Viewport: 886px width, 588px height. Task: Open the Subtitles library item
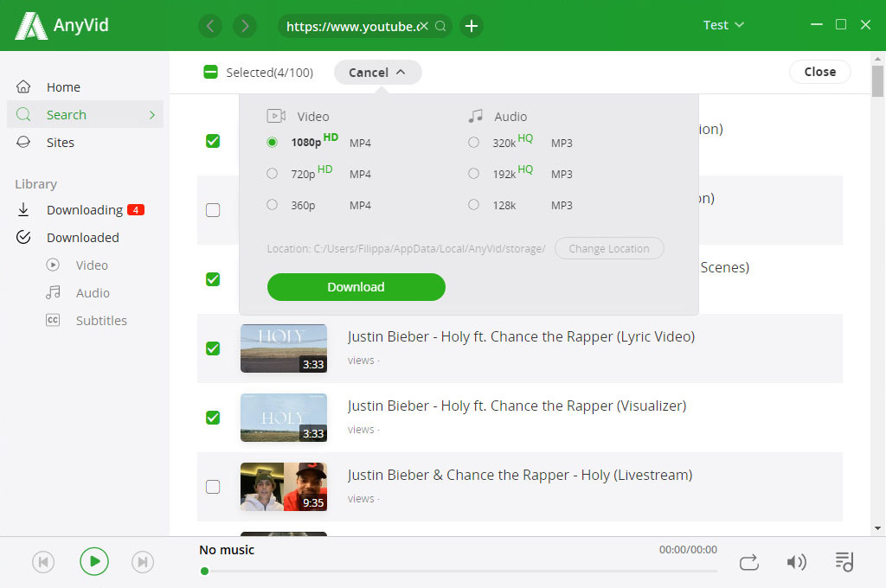click(x=101, y=320)
